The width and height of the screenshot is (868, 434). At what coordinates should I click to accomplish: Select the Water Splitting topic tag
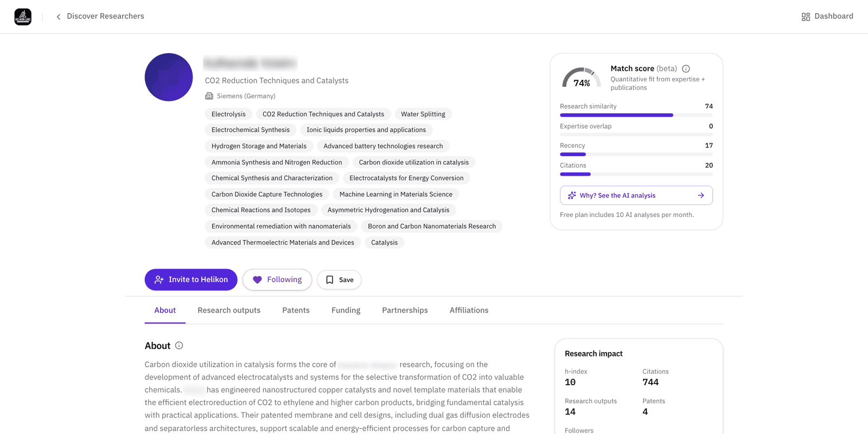point(423,114)
